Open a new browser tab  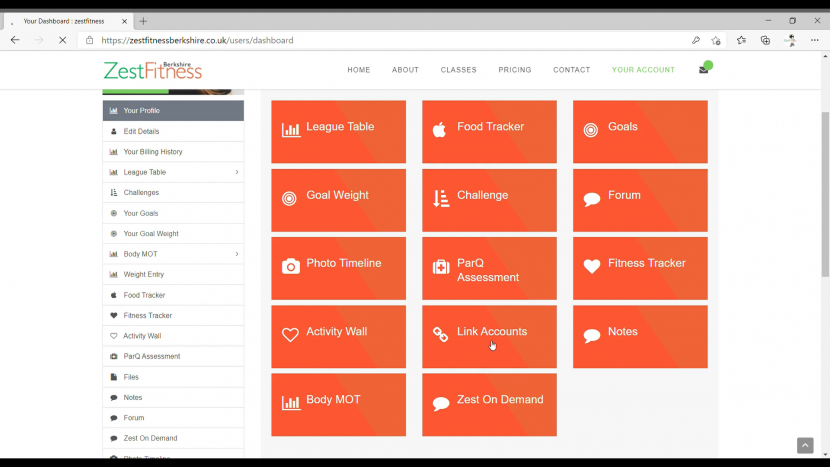click(x=143, y=21)
